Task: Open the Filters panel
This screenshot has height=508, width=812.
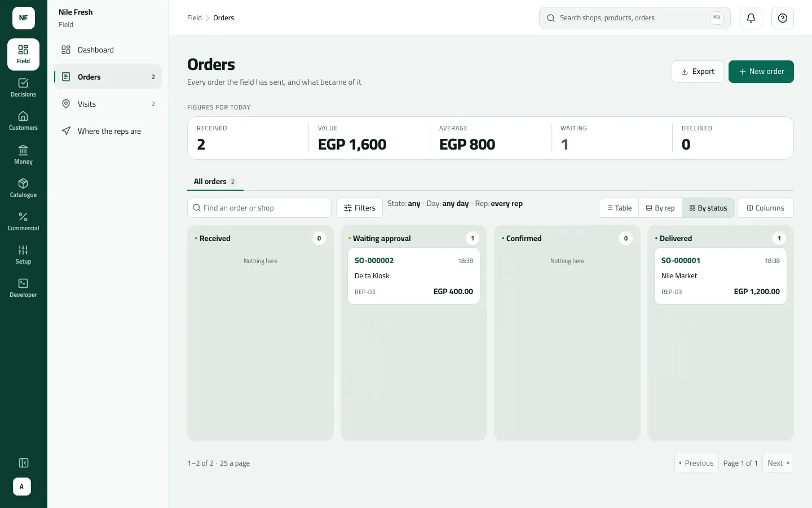Action: pyautogui.click(x=359, y=208)
